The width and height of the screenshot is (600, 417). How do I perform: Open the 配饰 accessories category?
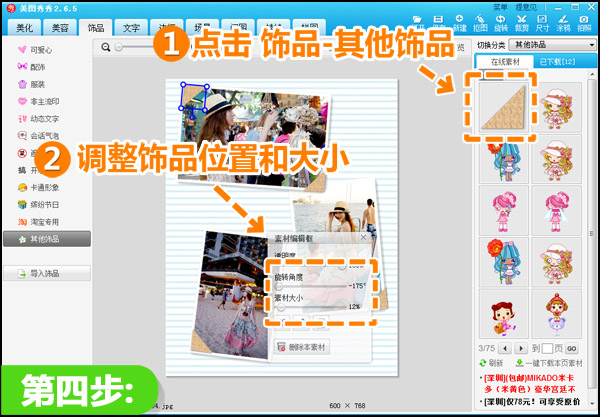(x=38, y=65)
